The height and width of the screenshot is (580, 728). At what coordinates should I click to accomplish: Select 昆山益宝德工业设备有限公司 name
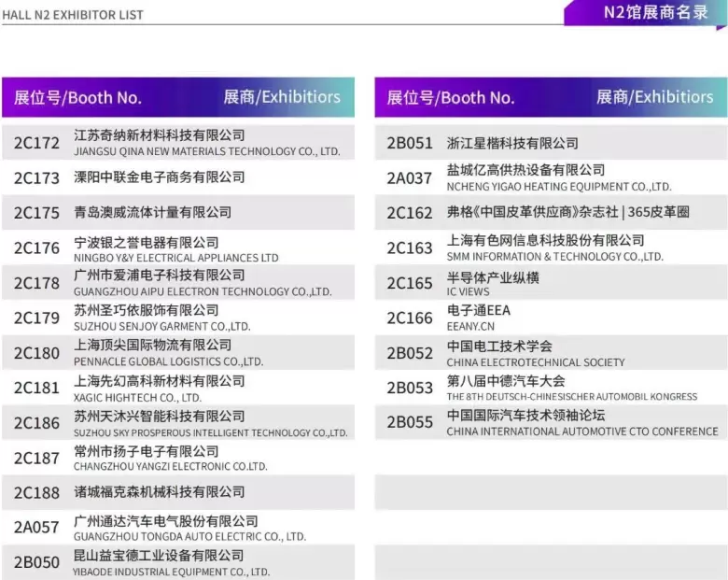click(x=159, y=556)
